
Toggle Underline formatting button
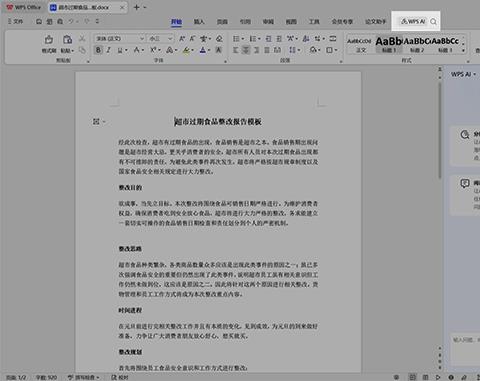pyautogui.click(x=119, y=50)
